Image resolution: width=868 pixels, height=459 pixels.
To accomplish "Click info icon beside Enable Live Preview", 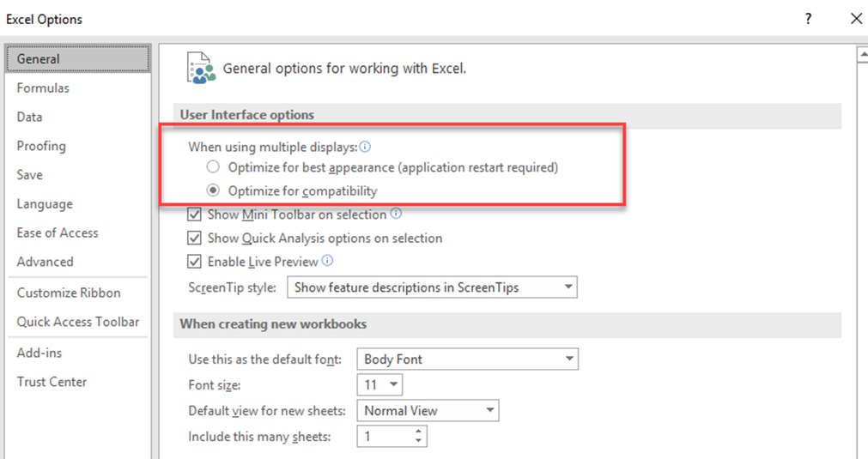I will tap(327, 261).
